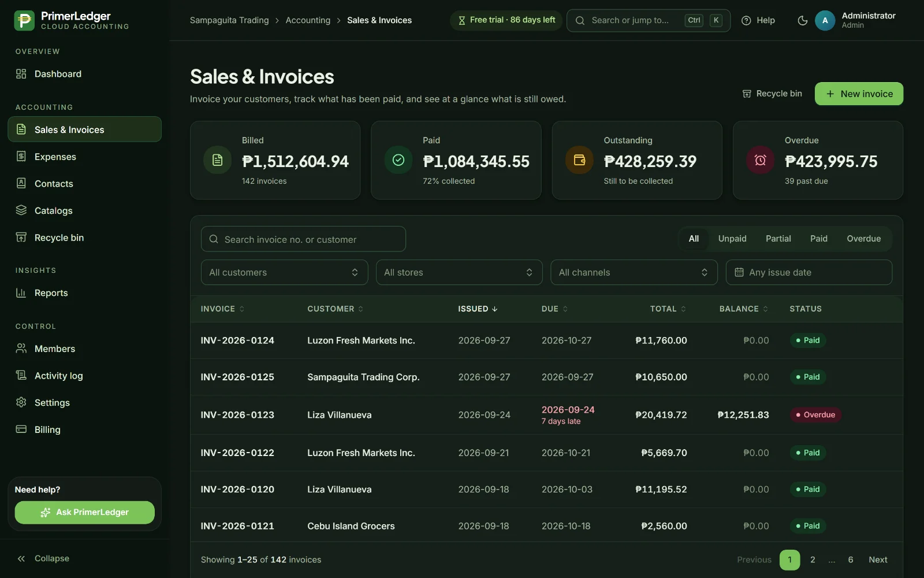Go to page 2 of invoices
This screenshot has height=578, width=924.
pos(813,560)
